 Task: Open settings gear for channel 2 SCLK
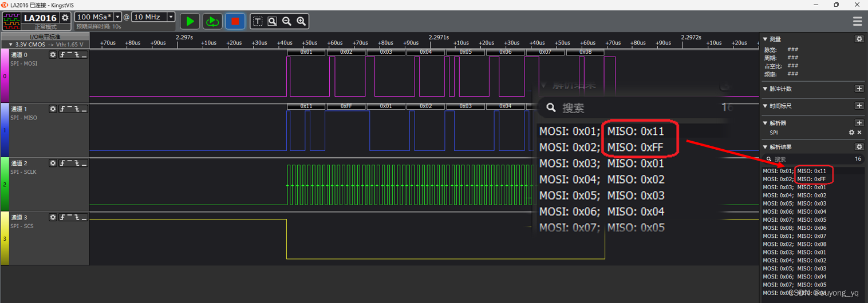click(x=53, y=163)
